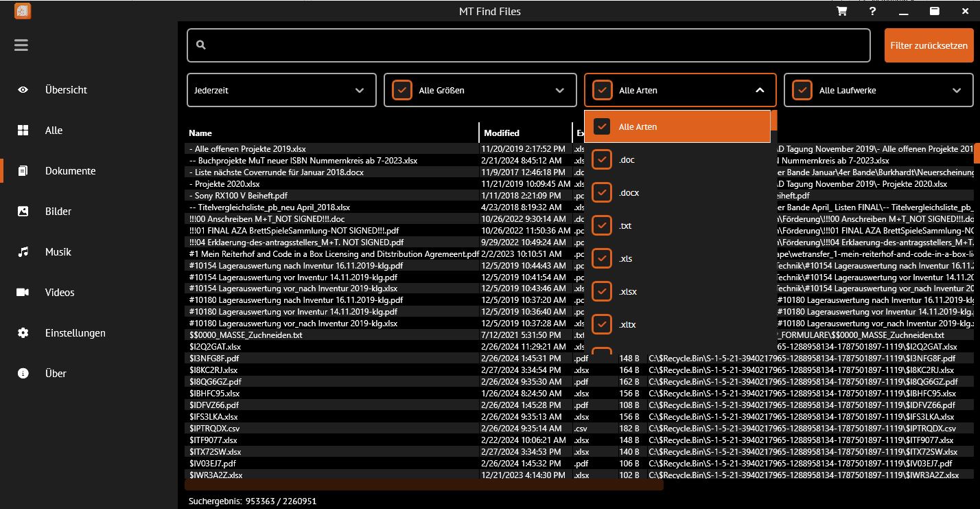Click the eye icon for Übersicht
Image resolution: width=980 pixels, height=509 pixels.
23,90
